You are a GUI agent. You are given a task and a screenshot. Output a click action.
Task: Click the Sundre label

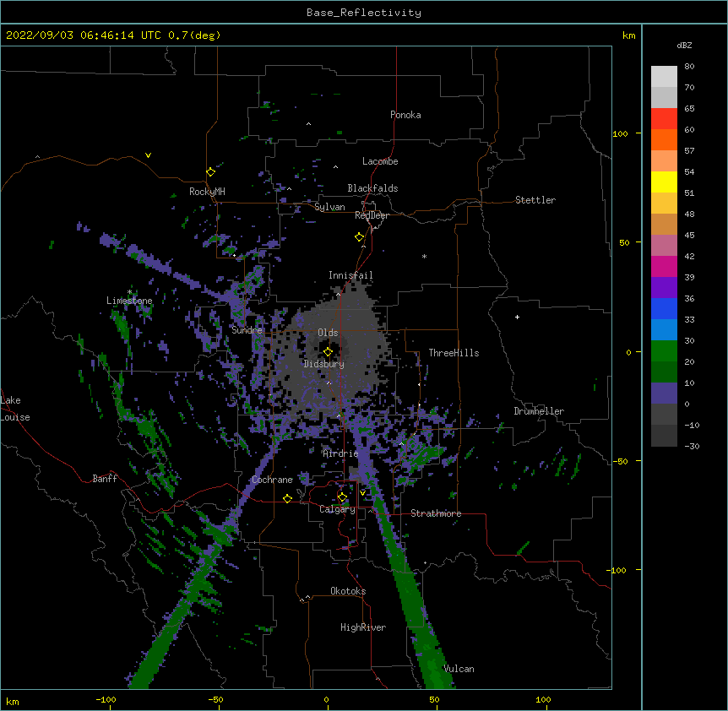(247, 330)
